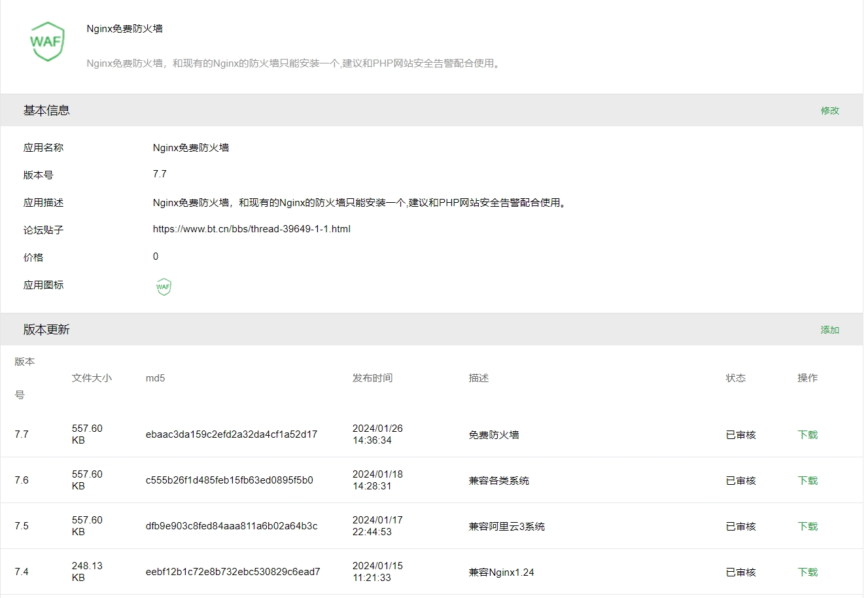Click the gray subtitle description under page title

tap(294, 63)
